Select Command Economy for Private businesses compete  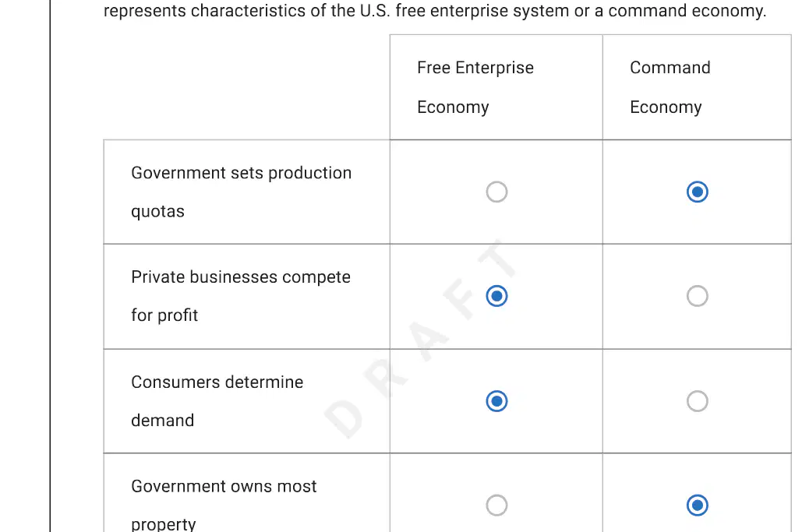pyautogui.click(x=697, y=296)
